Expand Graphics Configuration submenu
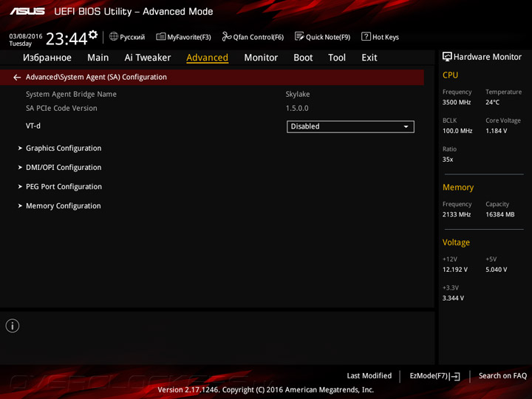The width and height of the screenshot is (532, 399). coord(64,149)
